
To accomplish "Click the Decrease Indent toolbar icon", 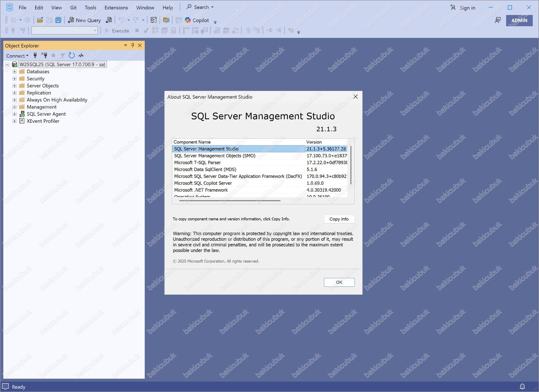I will 269,30.
